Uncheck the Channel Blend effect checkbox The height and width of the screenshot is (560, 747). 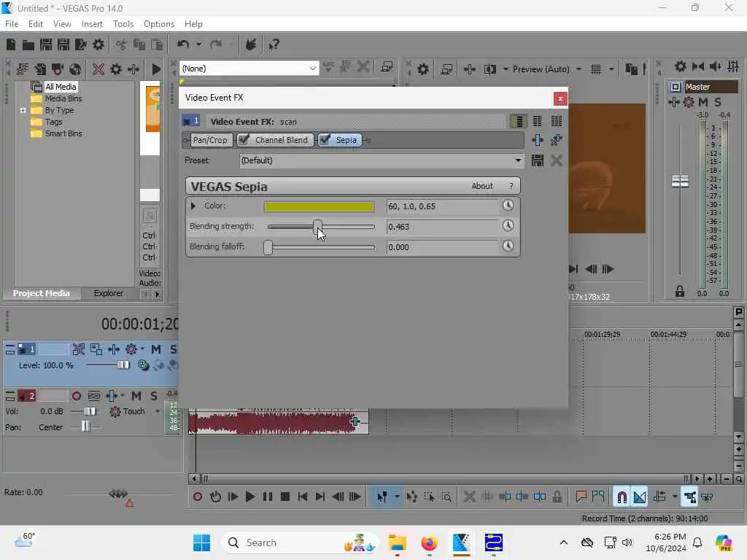coord(244,139)
